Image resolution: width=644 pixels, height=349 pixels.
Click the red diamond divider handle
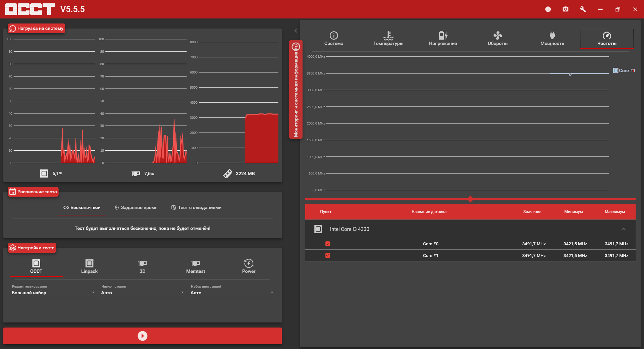pos(470,199)
